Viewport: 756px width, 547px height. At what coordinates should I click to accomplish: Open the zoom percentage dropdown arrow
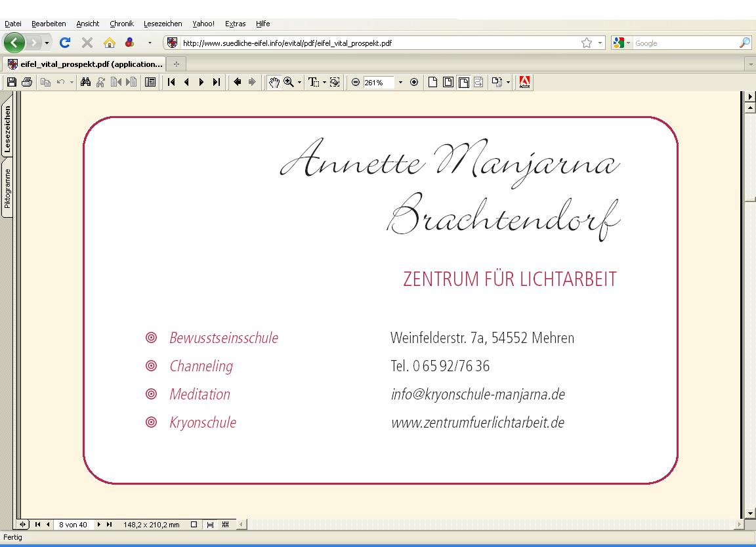tap(400, 83)
